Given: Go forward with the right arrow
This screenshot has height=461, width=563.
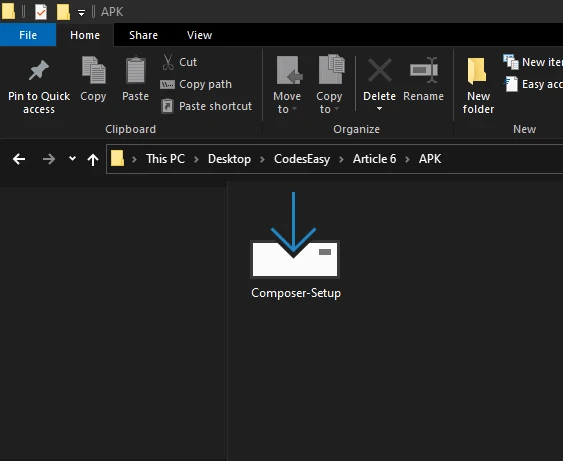Looking at the screenshot, I should pyautogui.click(x=49, y=159).
